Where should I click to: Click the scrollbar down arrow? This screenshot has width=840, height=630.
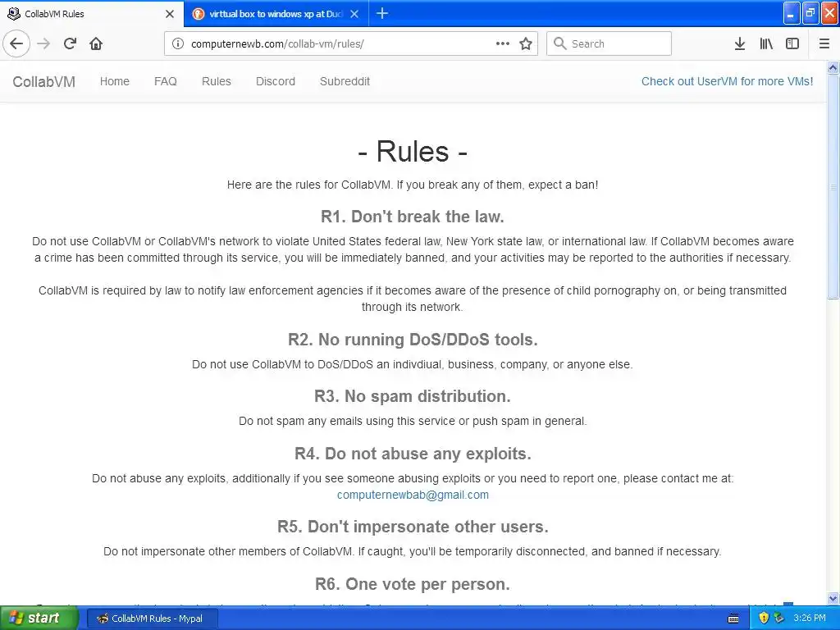(833, 598)
